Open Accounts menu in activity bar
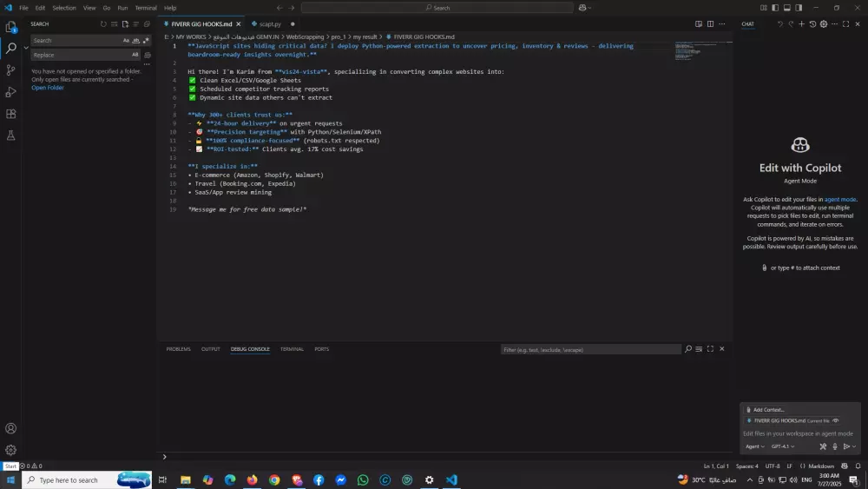This screenshot has width=868, height=489. (10, 428)
